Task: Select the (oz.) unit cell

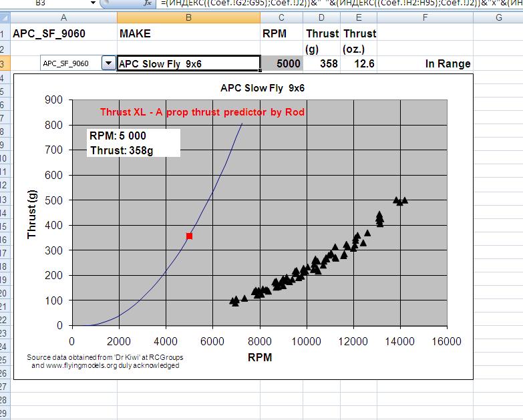Action: click(359, 49)
